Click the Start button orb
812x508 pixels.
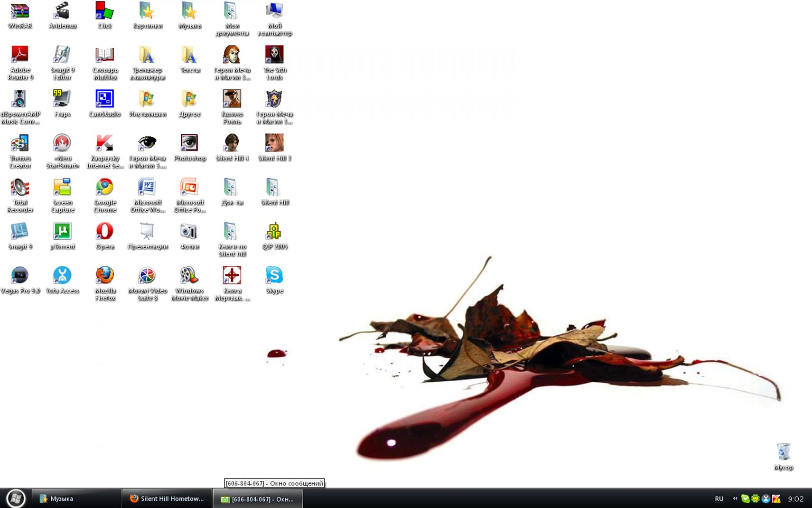click(16, 498)
